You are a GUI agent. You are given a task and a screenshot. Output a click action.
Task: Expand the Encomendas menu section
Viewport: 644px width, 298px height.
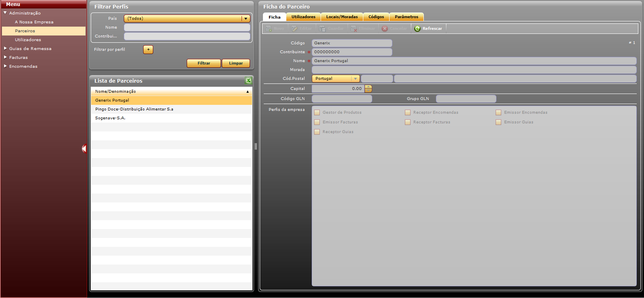pos(5,66)
